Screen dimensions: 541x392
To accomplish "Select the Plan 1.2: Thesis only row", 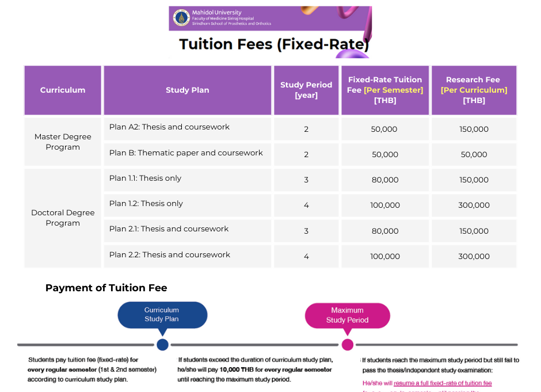I will (146, 204).
